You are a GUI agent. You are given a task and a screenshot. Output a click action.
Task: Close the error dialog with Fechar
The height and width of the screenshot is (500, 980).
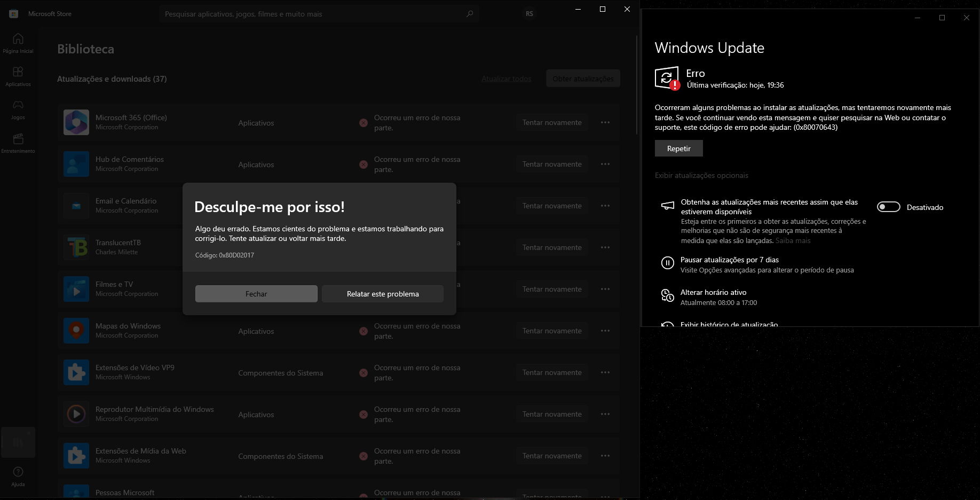tap(256, 294)
